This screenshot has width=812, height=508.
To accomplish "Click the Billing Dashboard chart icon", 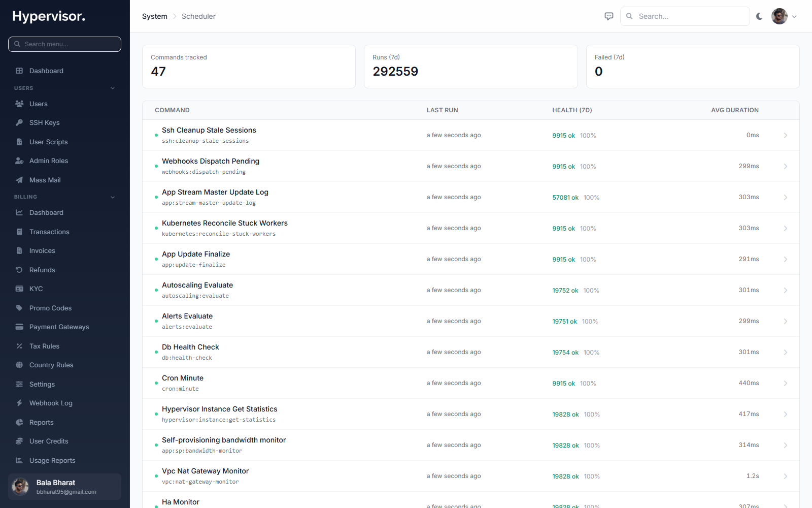I will pyautogui.click(x=19, y=212).
